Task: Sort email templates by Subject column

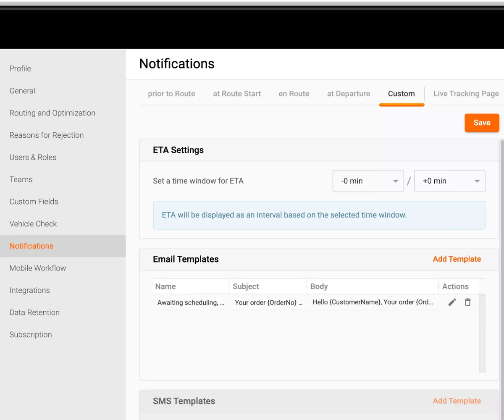Action: [268, 286]
